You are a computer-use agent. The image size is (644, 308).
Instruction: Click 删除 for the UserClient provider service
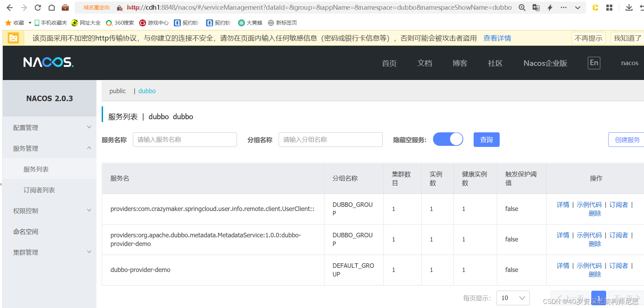[595, 213]
